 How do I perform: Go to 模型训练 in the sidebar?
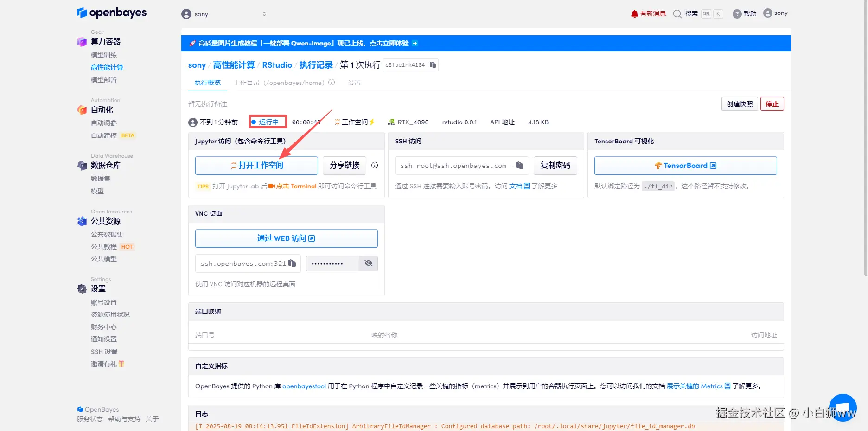pos(104,55)
